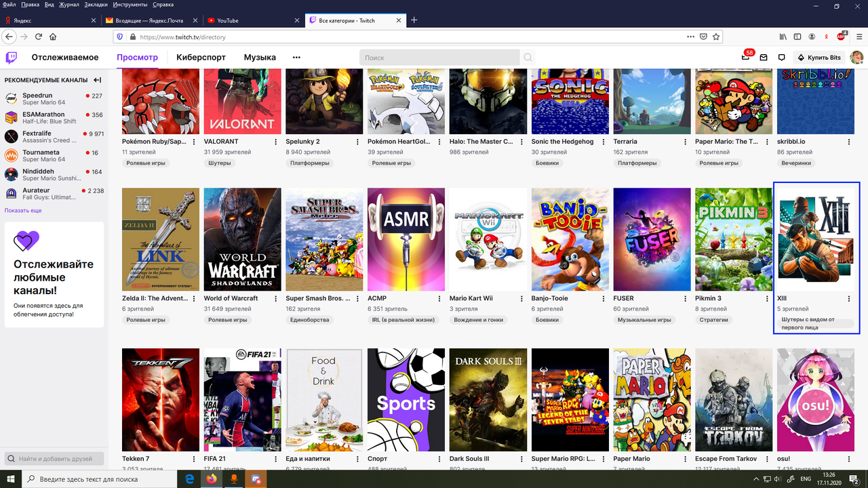
Task: Close the Входящие Яндекс.Почта tab
Action: pos(195,20)
